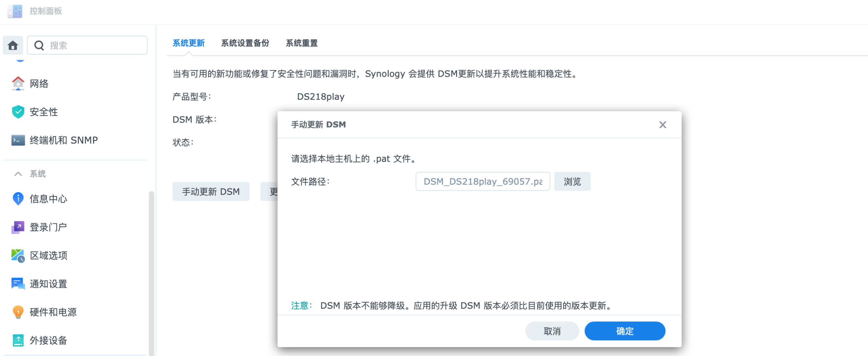Screen dimensions: 868x356
Task: Click the 取消 cancel button
Action: point(552,331)
